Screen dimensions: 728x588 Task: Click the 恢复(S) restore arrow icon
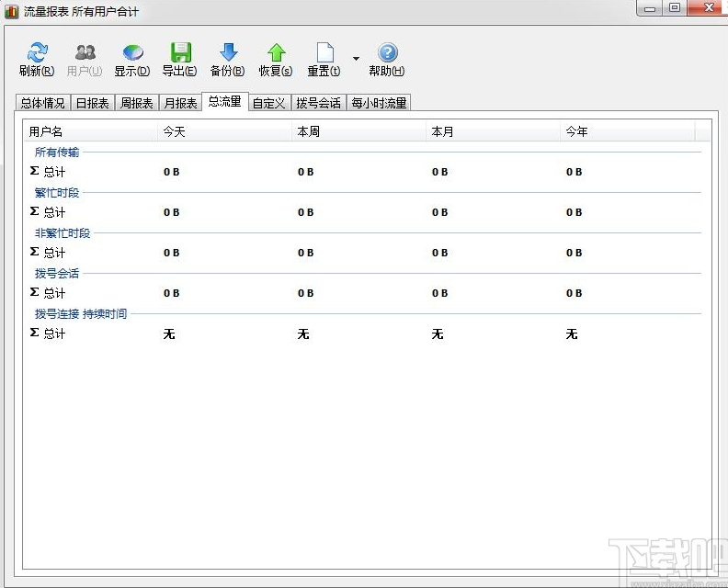click(x=277, y=52)
